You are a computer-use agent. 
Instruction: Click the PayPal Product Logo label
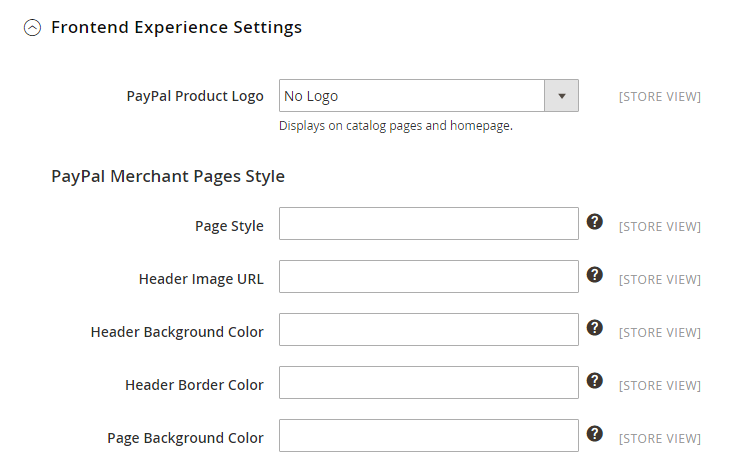pos(195,96)
